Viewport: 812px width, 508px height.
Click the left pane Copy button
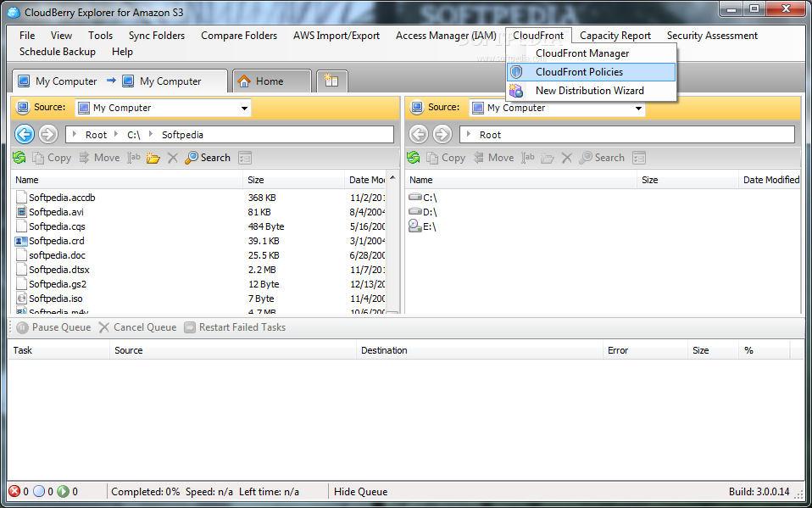click(x=51, y=158)
